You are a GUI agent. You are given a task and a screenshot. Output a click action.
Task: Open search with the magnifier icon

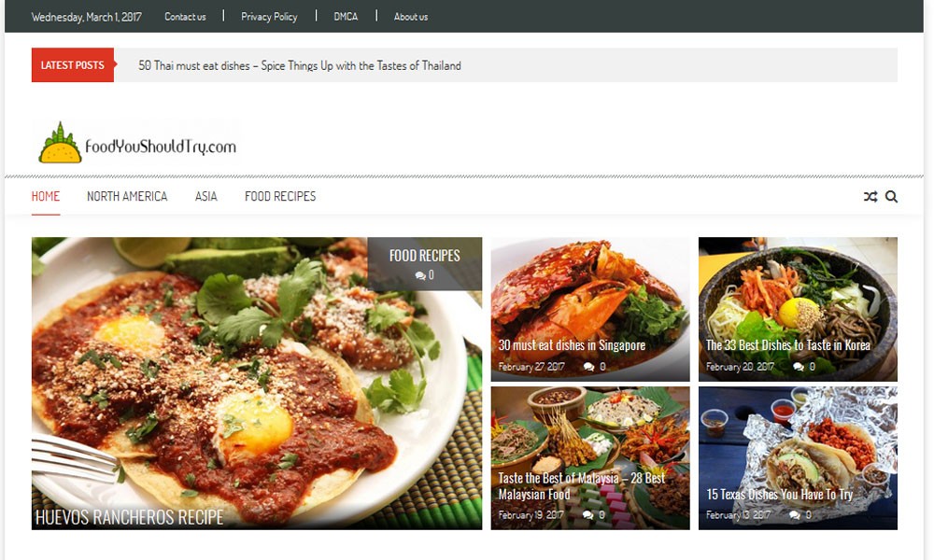click(891, 197)
